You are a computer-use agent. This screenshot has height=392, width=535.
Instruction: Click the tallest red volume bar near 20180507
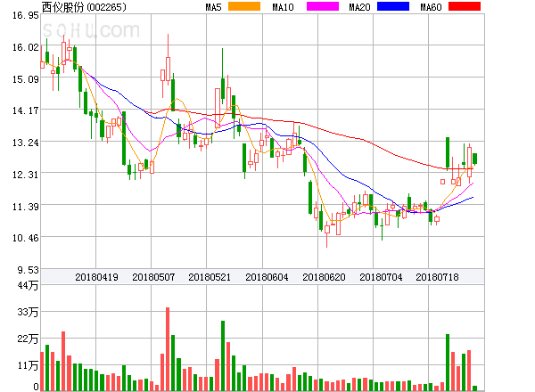click(168, 349)
